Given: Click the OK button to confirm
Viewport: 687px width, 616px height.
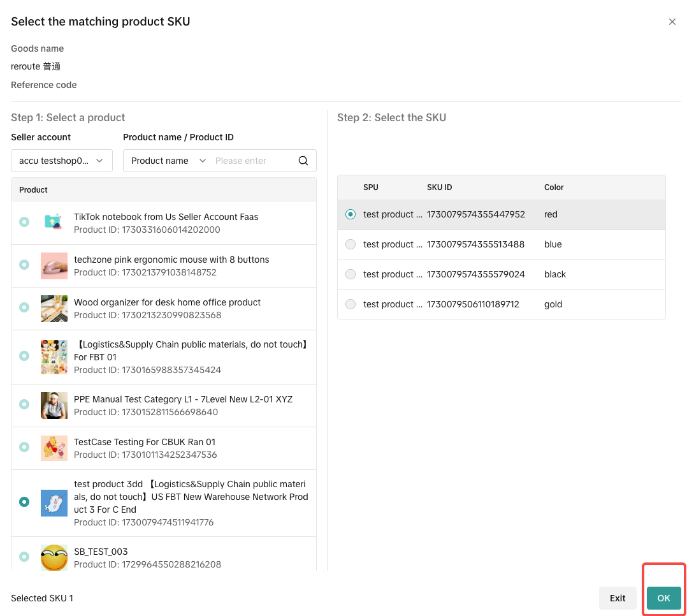Looking at the screenshot, I should 663,598.
